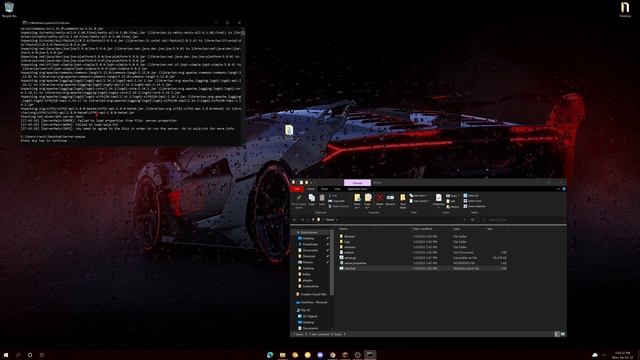Click the Manage contextual tab header
This screenshot has height=360, width=640.
pos(357,183)
